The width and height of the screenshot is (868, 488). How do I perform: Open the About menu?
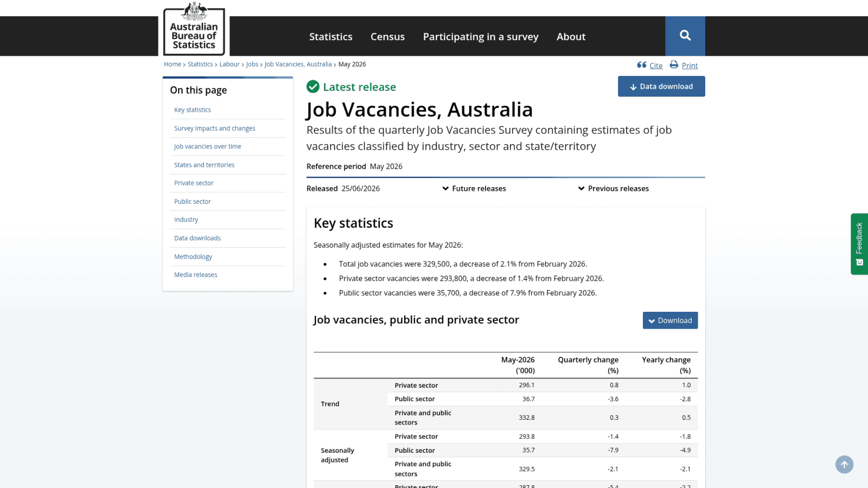[x=571, y=37]
